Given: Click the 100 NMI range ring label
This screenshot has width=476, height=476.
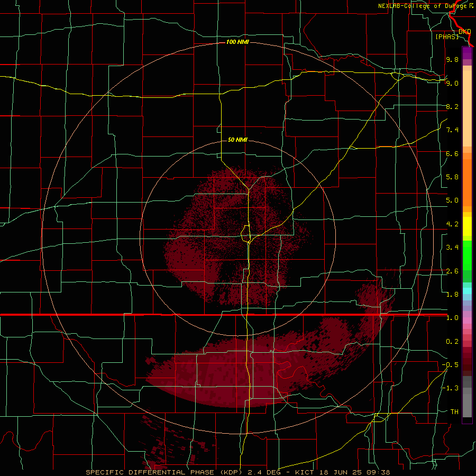Looking at the screenshot, I should tap(237, 42).
